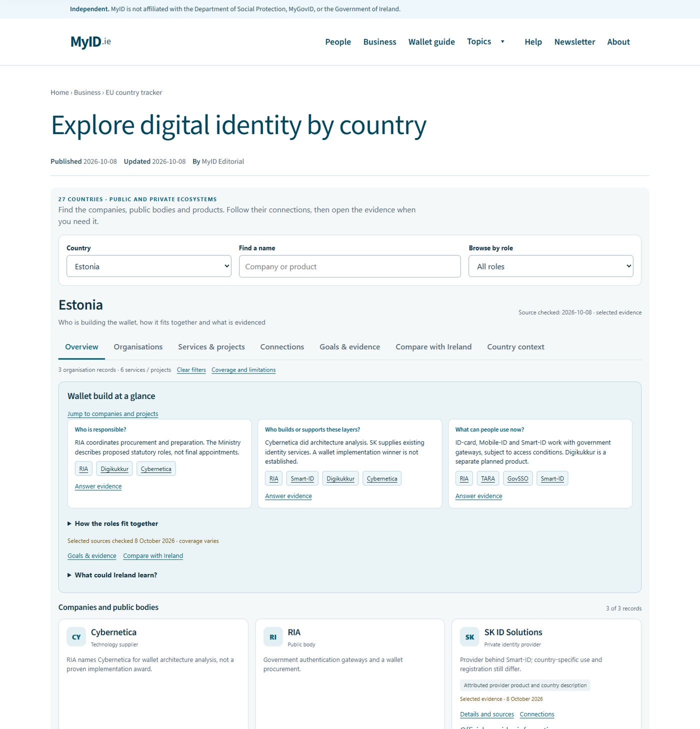The image size is (700, 729).
Task: Go to the Goals & evidence tab
Action: click(350, 347)
